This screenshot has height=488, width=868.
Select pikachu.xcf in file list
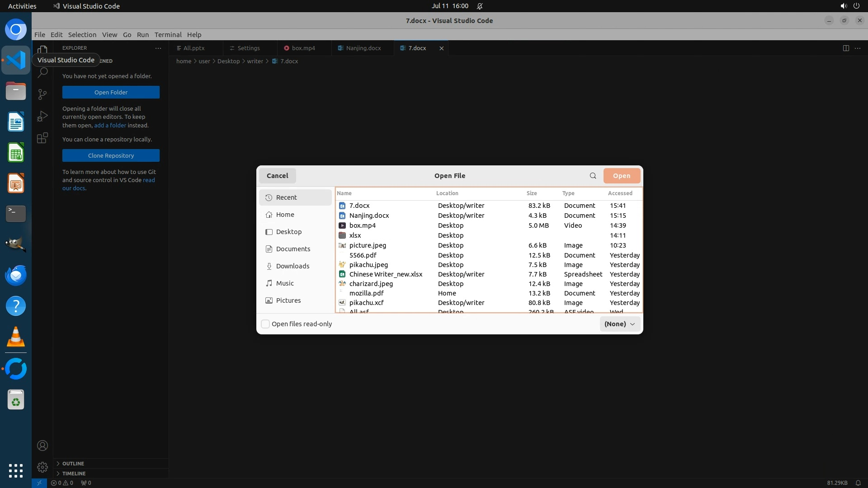(366, 303)
